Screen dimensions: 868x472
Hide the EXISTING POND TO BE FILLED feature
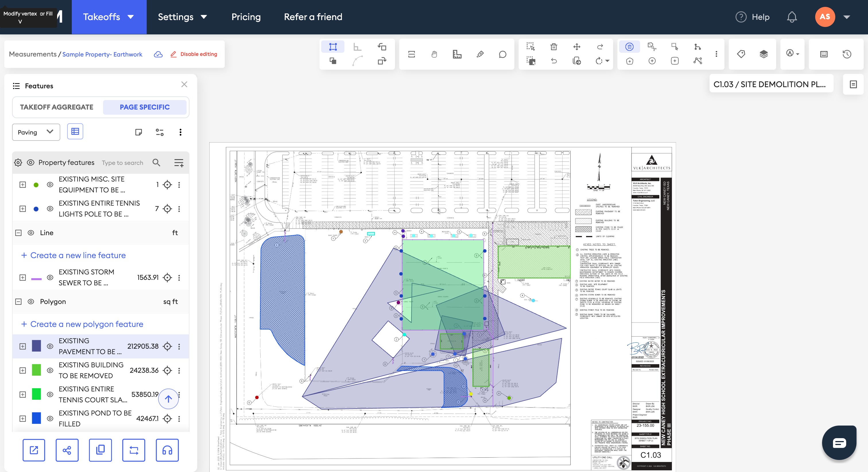(50, 418)
